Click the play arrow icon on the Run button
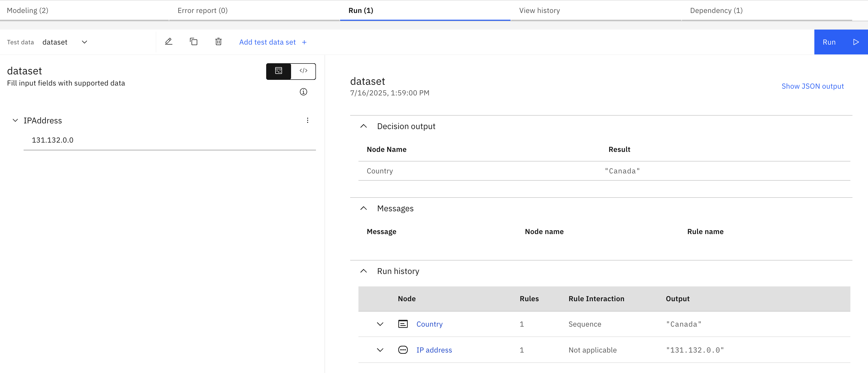The height and width of the screenshot is (373, 868). [856, 42]
